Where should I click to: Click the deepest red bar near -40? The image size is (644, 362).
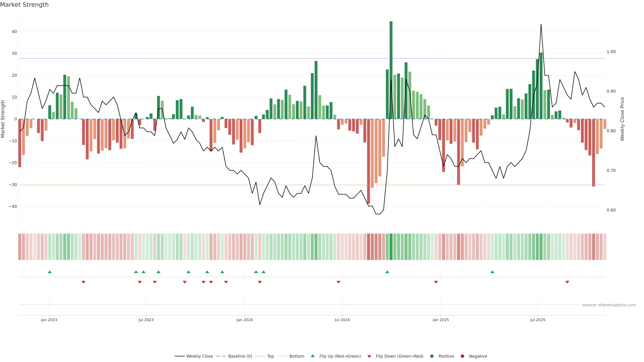[x=368, y=161]
